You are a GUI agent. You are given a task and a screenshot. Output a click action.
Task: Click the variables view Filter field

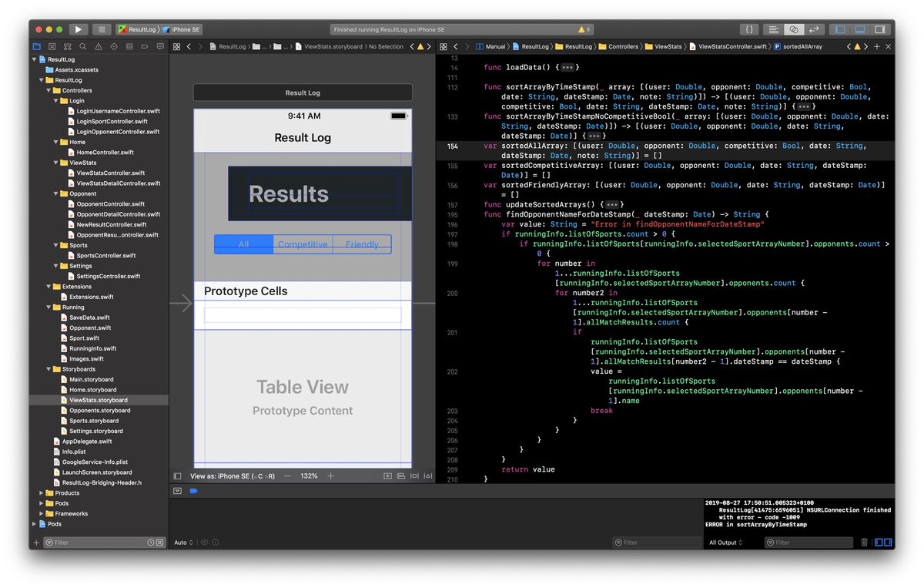click(656, 543)
